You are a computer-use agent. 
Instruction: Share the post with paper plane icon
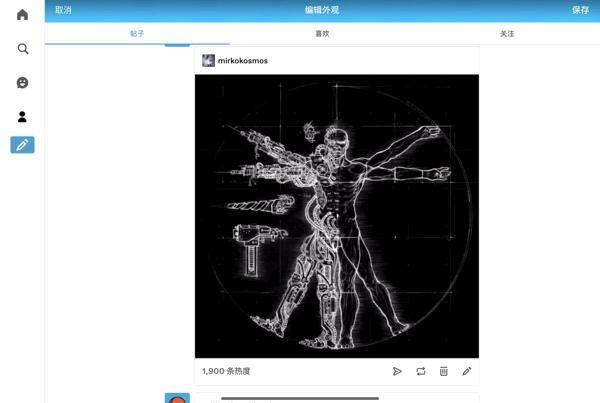(x=397, y=371)
